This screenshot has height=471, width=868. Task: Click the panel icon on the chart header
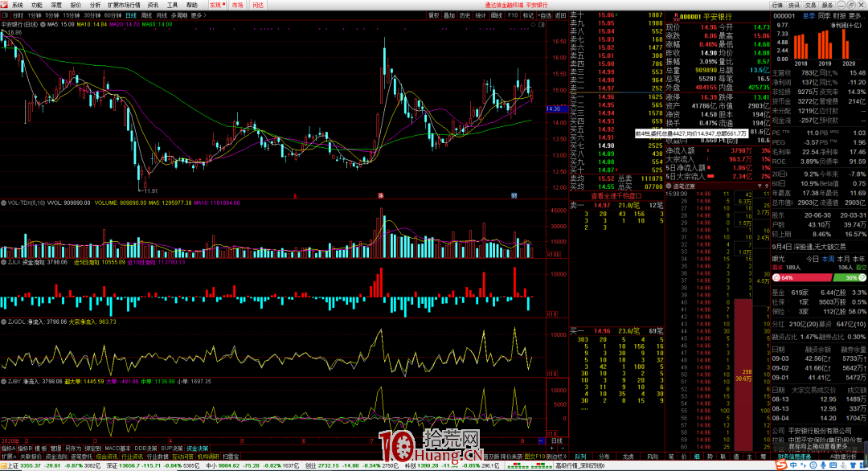(x=542, y=24)
